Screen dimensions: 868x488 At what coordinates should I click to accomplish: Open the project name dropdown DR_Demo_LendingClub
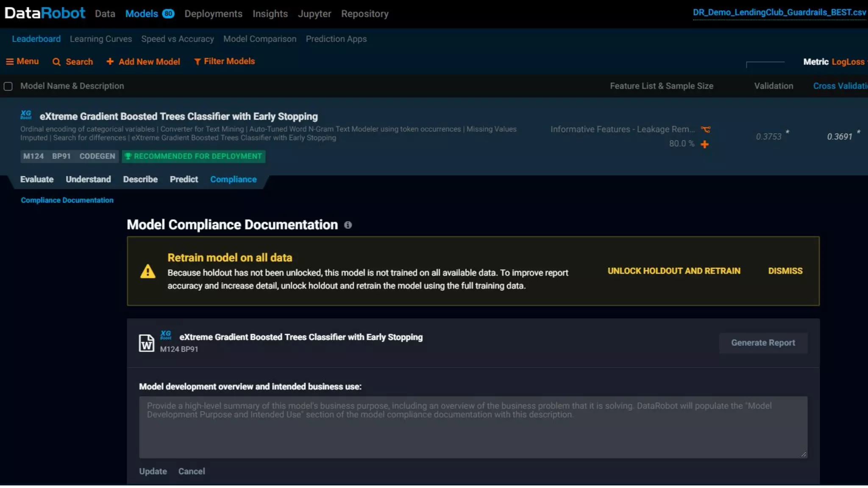tap(779, 12)
